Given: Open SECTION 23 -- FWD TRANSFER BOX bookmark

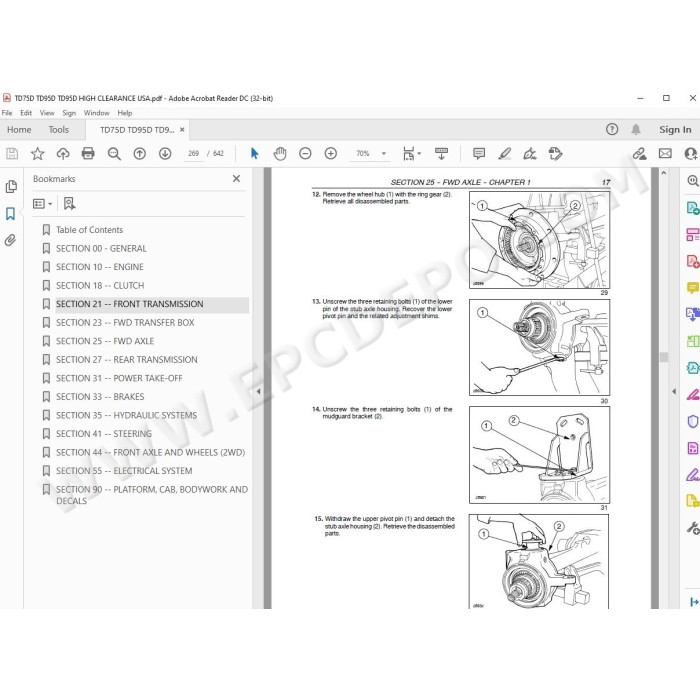Looking at the screenshot, I should 125,323.
